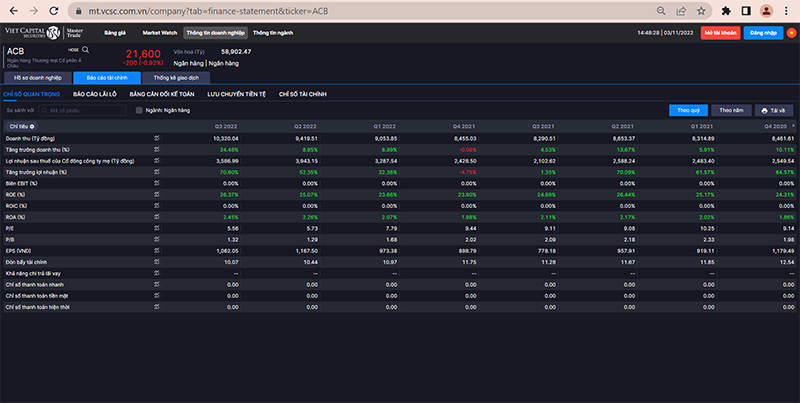Image resolution: width=800 pixels, height=403 pixels.
Task: Open chart icon for P/E row
Action: pos(157,228)
